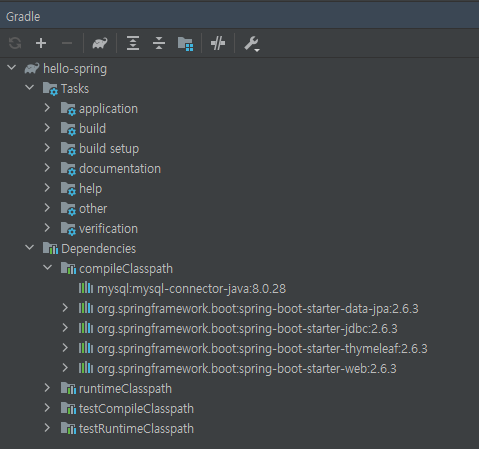This screenshot has height=449, width=479.
Task: Expand spring-boot-starter-data-jpa dependency
Action: [x=65, y=308]
